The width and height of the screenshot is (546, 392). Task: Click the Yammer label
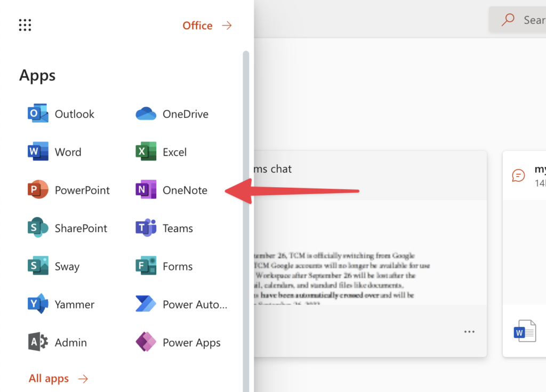point(75,305)
